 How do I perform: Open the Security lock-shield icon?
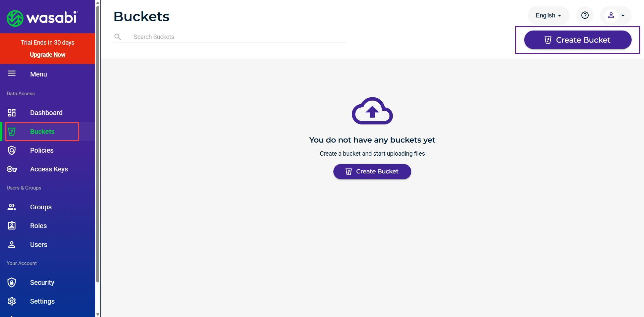(12, 282)
